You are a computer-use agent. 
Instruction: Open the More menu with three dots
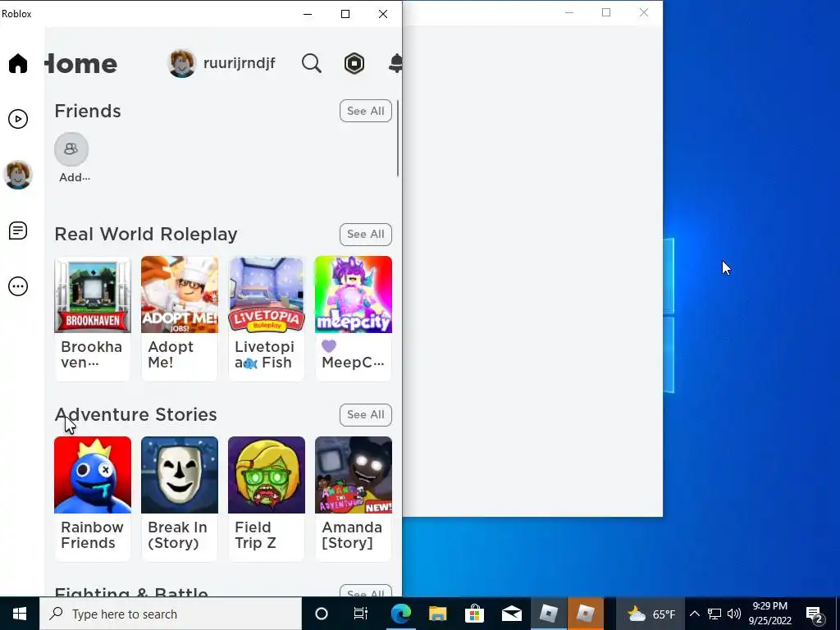click(18, 286)
